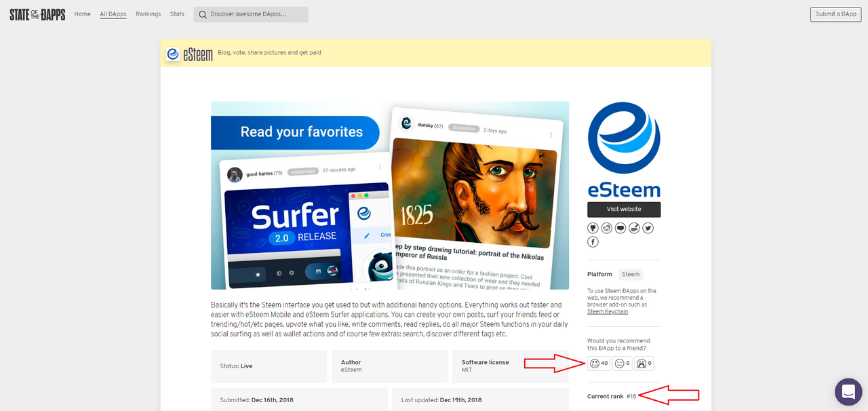
Task: Open the eSteem blog icon
Action: [x=635, y=229]
